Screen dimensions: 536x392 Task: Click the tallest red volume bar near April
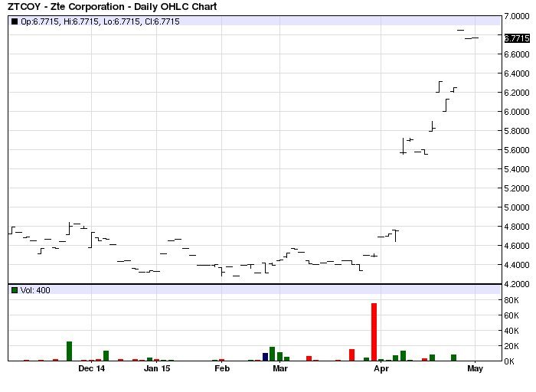pos(374,332)
